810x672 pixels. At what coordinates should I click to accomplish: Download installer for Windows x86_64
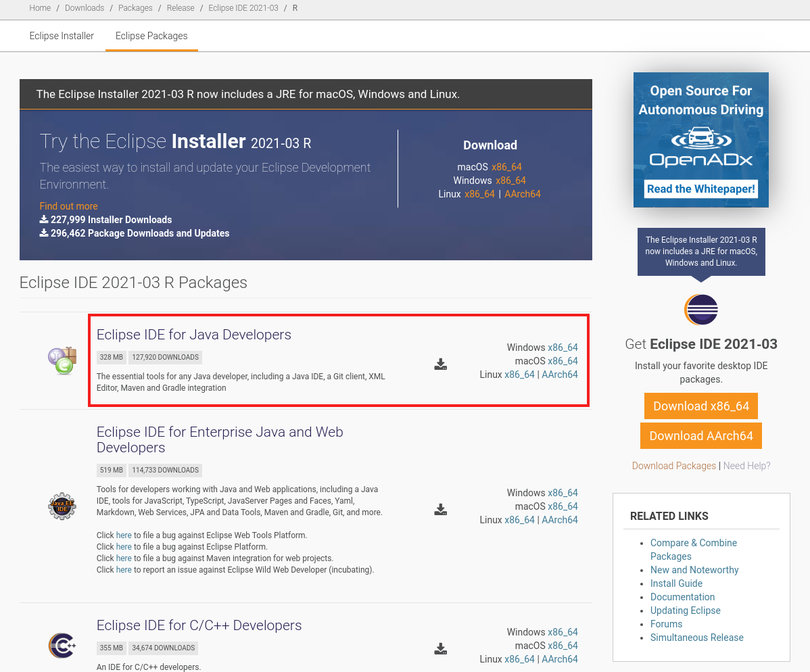click(511, 181)
